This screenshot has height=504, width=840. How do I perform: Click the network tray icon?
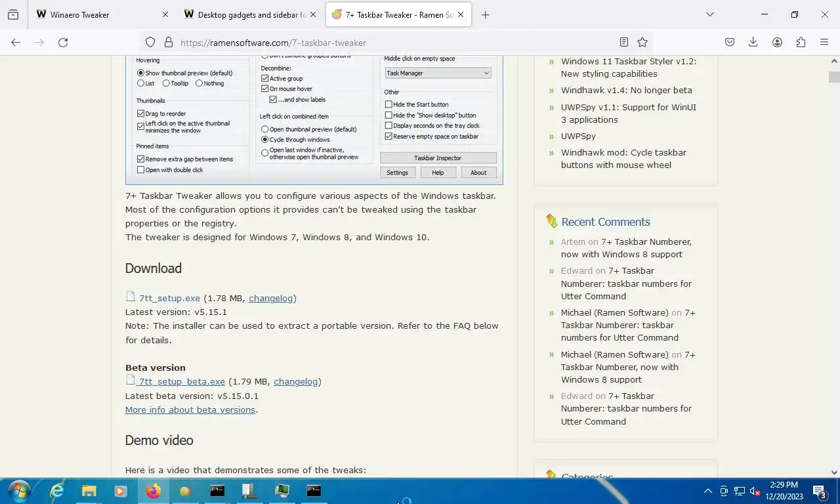coord(740,491)
